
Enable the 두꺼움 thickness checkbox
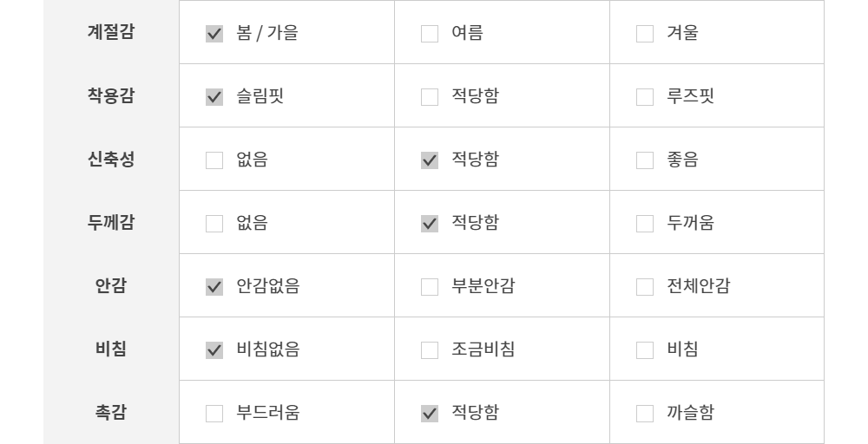[x=645, y=224]
